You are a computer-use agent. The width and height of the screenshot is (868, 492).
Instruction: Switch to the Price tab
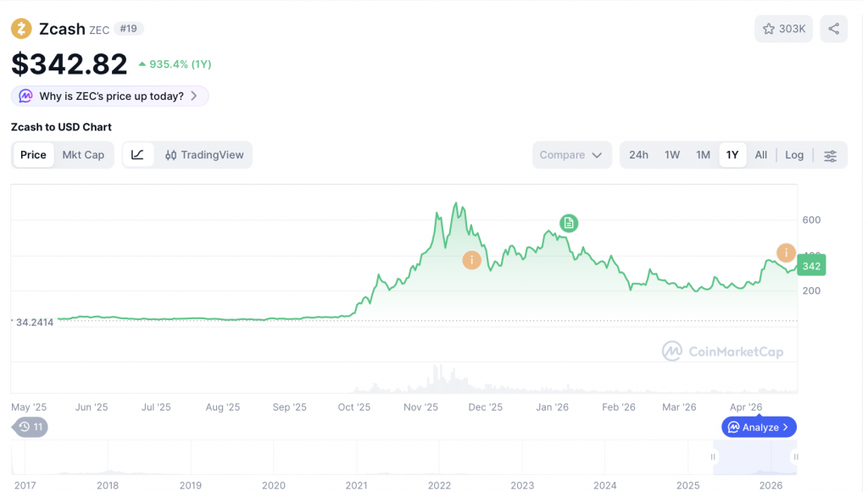coord(33,155)
